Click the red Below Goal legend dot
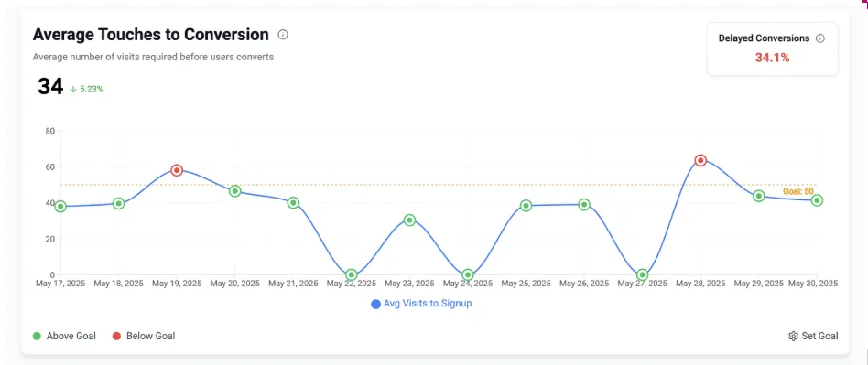The image size is (868, 365). coord(117,337)
